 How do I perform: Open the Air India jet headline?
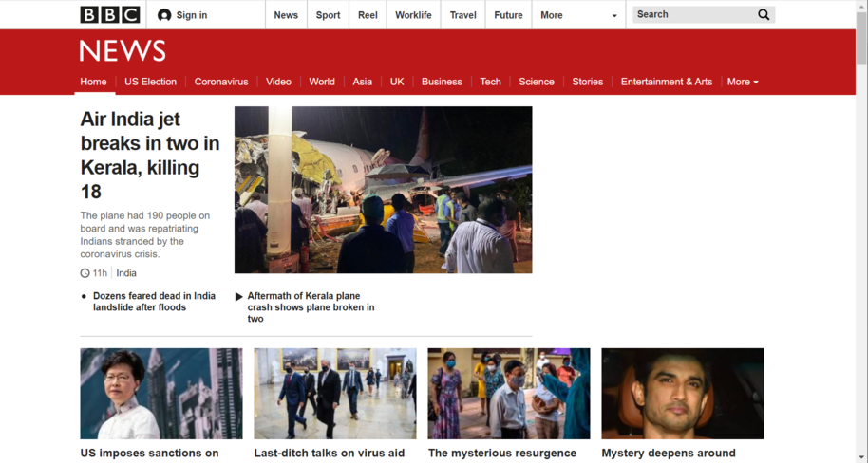[150, 155]
